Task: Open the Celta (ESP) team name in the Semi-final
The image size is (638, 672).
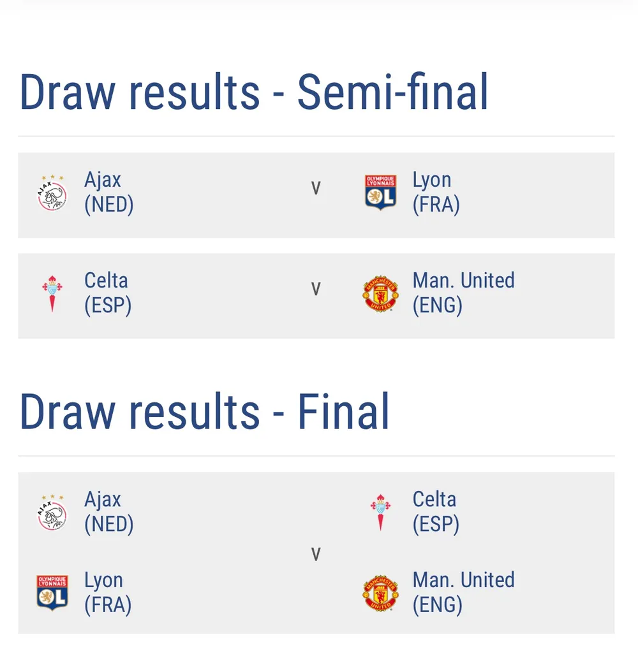Action: [x=108, y=293]
